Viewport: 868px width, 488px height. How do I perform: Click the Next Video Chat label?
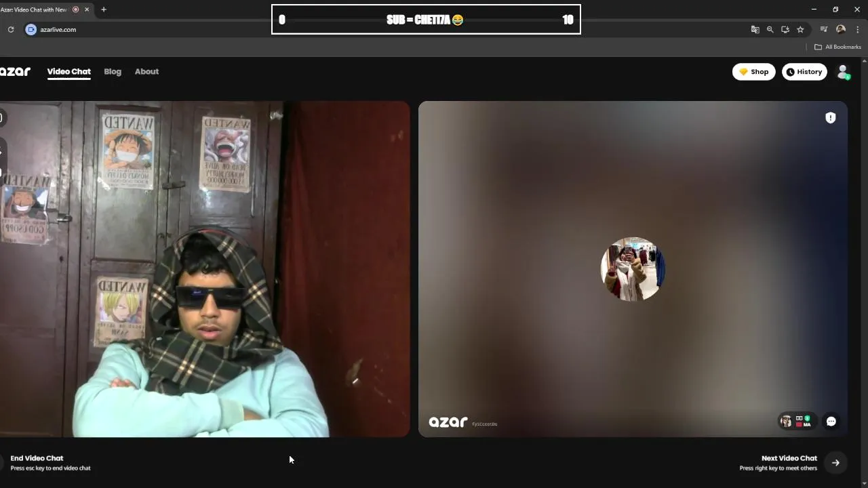coord(789,458)
